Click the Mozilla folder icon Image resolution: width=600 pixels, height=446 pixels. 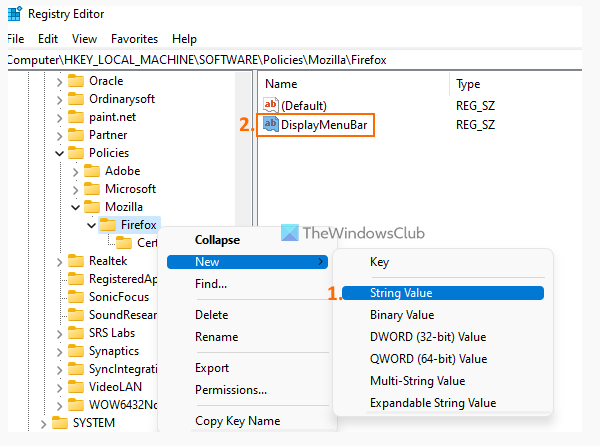[91, 207]
